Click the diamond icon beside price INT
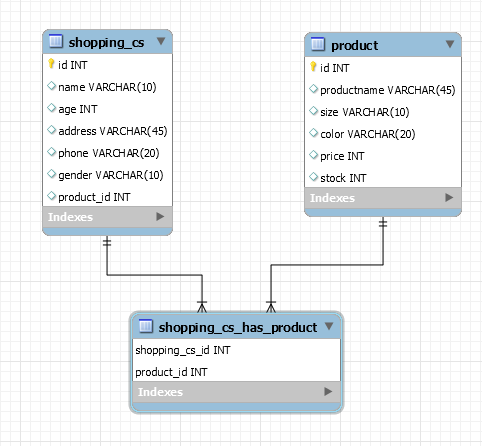This screenshot has height=446, width=482. pos(313,155)
